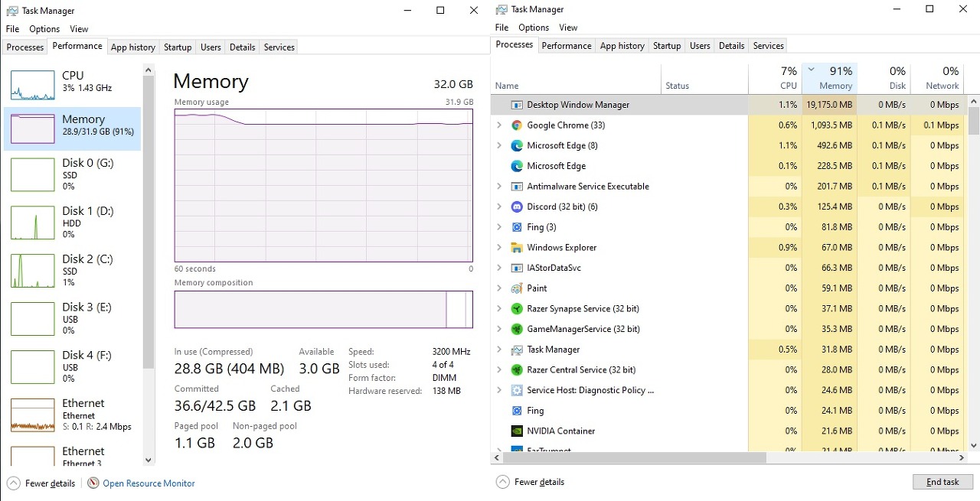Click the Razer Synapse Service icon
Viewport: 980px width, 501px height.
tap(517, 309)
